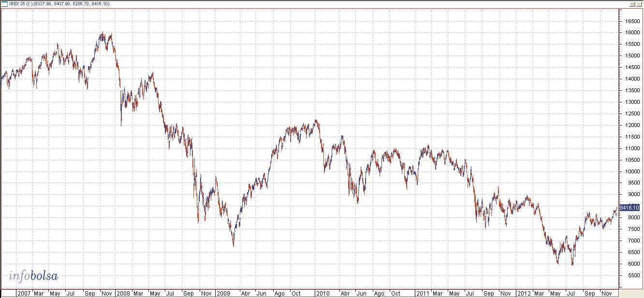
Task: Click the 7000 price axis label
Action: (x=633, y=241)
